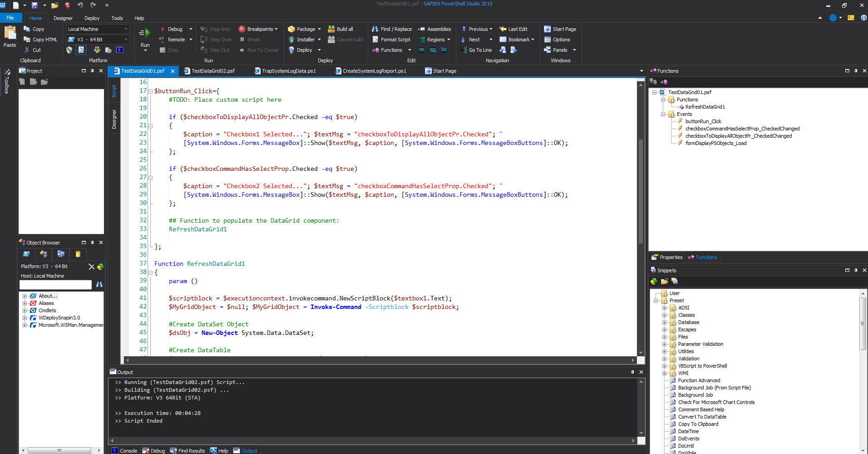Click the PowerShell console icon in Platform group

click(120, 50)
